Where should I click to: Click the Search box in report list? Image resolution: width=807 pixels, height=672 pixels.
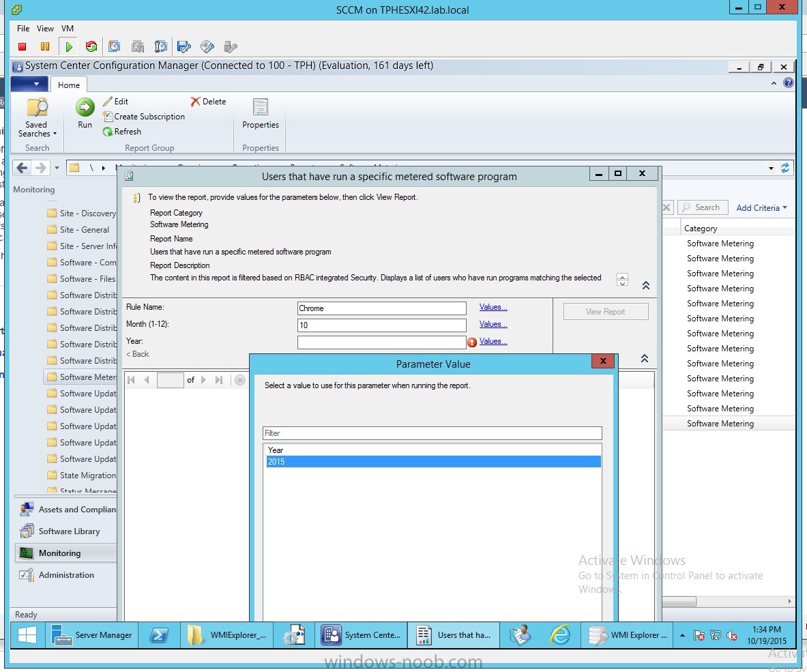703,207
